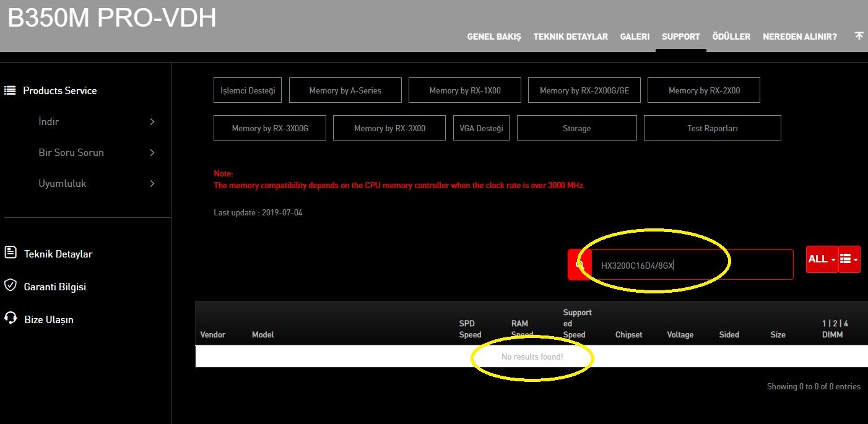
Task: Open Uyumluluk sidebar item
Action: (x=63, y=184)
